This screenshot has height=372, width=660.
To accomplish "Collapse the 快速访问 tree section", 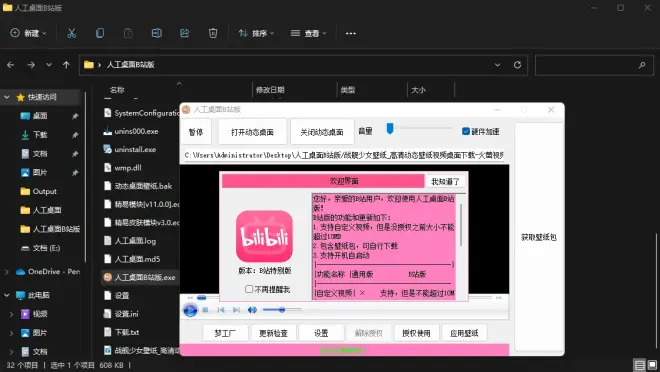I will [x=7, y=97].
